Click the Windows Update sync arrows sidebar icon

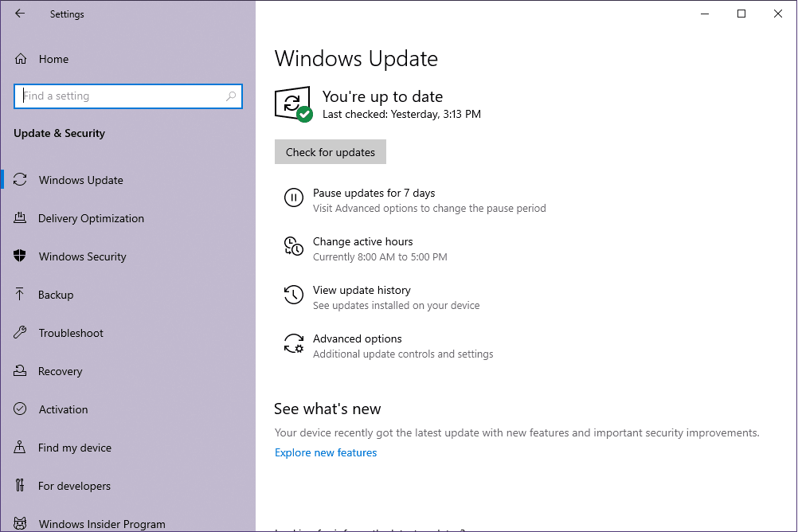[20, 180]
